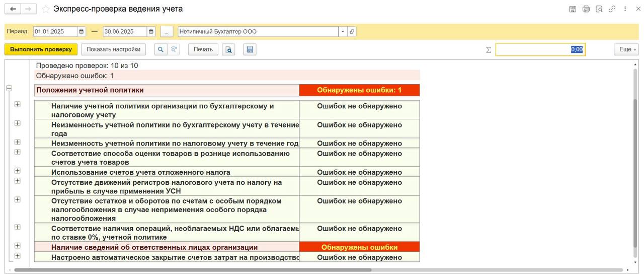
Task: Click the sum field showing 0,00
Action: 540,49
